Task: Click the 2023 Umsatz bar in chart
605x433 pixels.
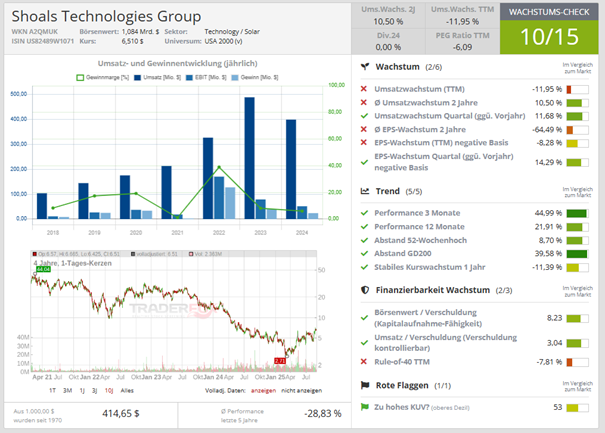Action: pos(250,158)
